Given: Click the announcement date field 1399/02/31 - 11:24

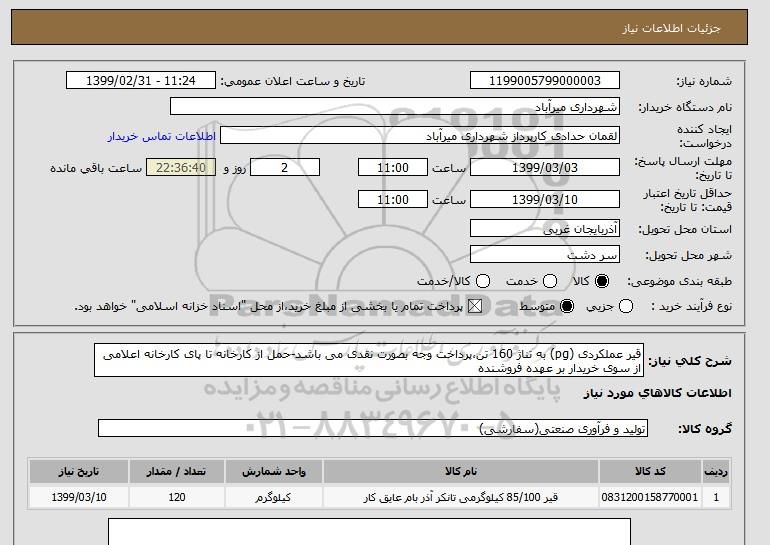Looking at the screenshot, I should coord(141,81).
